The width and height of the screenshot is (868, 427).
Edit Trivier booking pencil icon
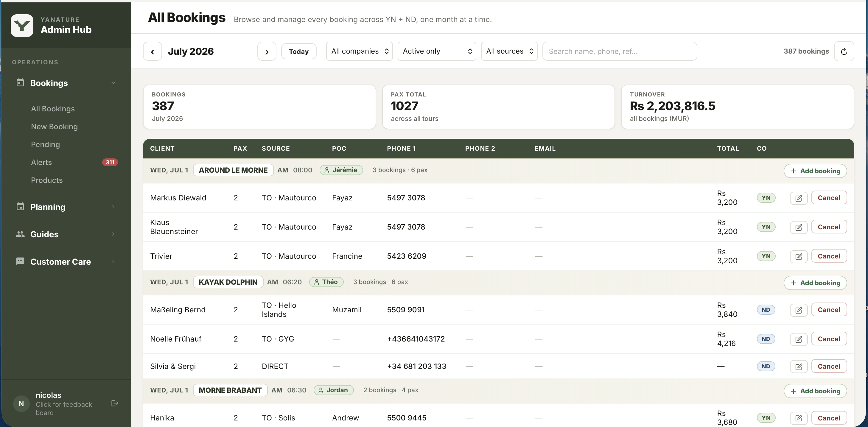pos(799,256)
